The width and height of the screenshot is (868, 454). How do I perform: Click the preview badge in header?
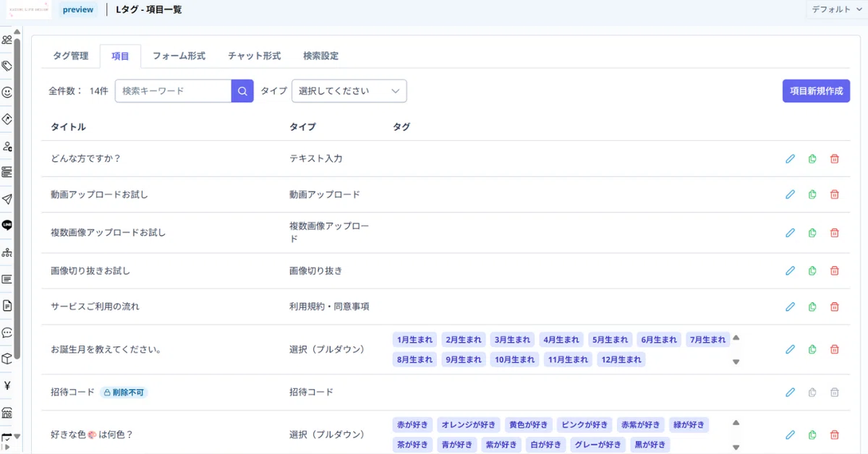pos(78,9)
